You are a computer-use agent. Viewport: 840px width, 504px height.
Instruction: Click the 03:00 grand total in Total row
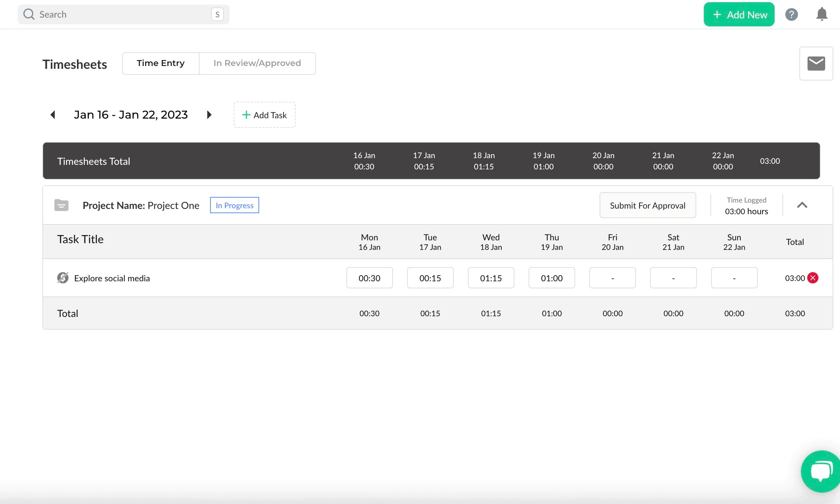tap(795, 313)
